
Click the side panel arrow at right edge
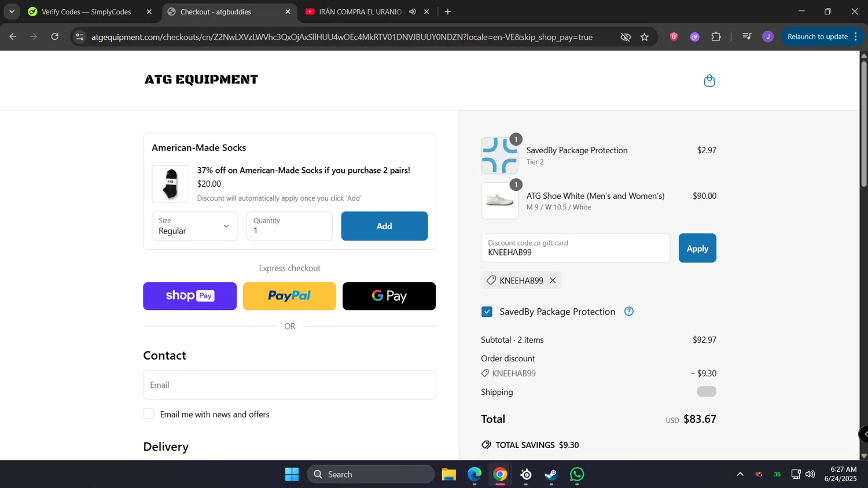point(863,434)
